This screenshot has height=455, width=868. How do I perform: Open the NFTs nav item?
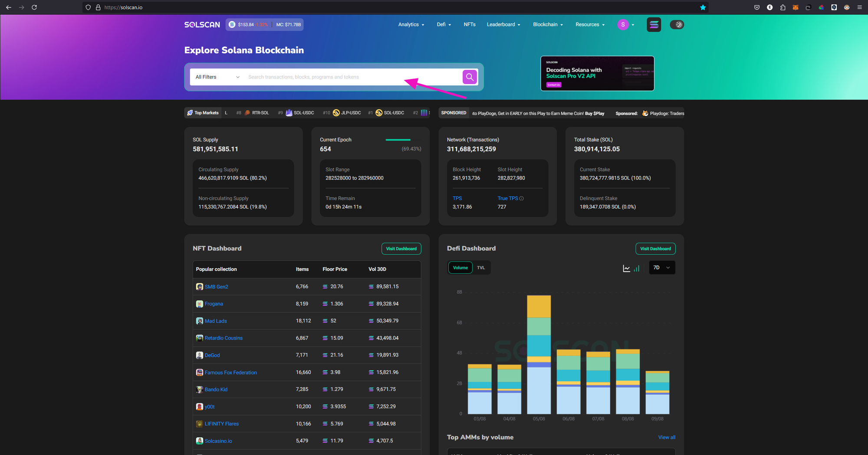(470, 25)
